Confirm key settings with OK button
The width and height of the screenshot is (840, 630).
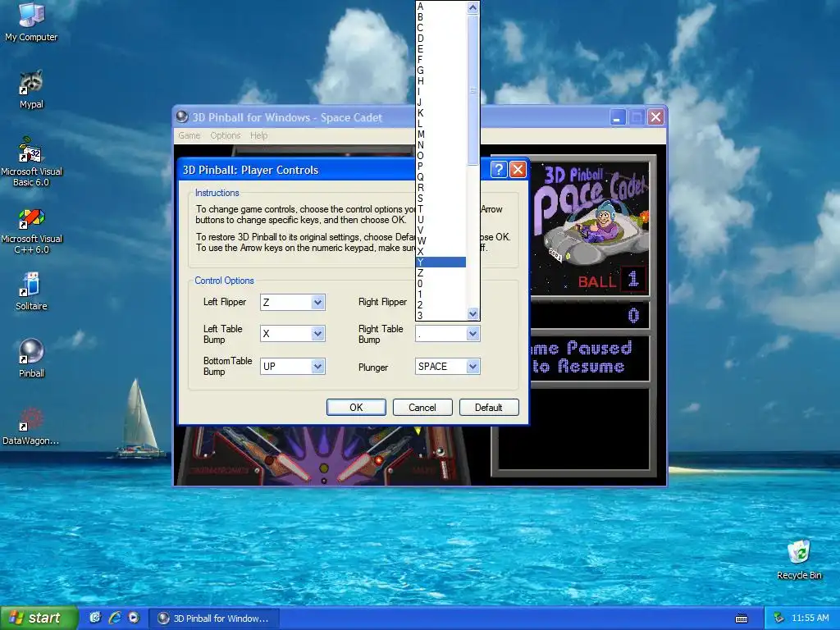356,407
